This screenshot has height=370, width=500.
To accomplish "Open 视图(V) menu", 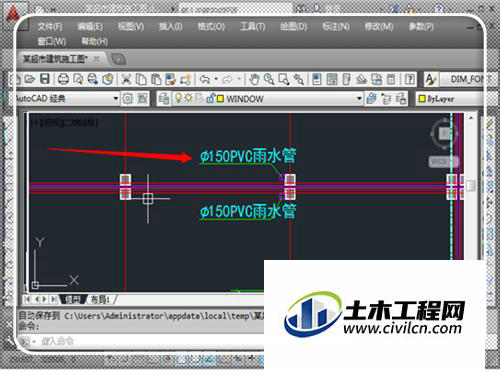I will pyautogui.click(x=131, y=26).
